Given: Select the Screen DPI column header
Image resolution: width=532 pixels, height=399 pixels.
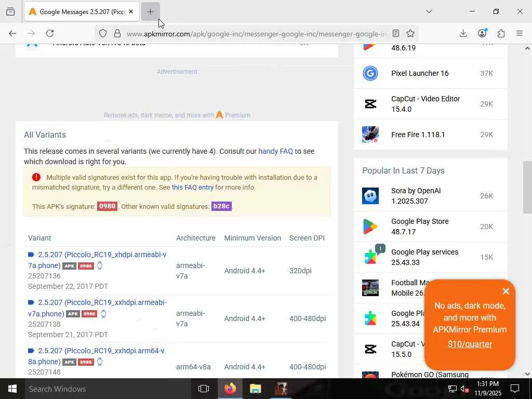Looking at the screenshot, I should click(x=307, y=238).
